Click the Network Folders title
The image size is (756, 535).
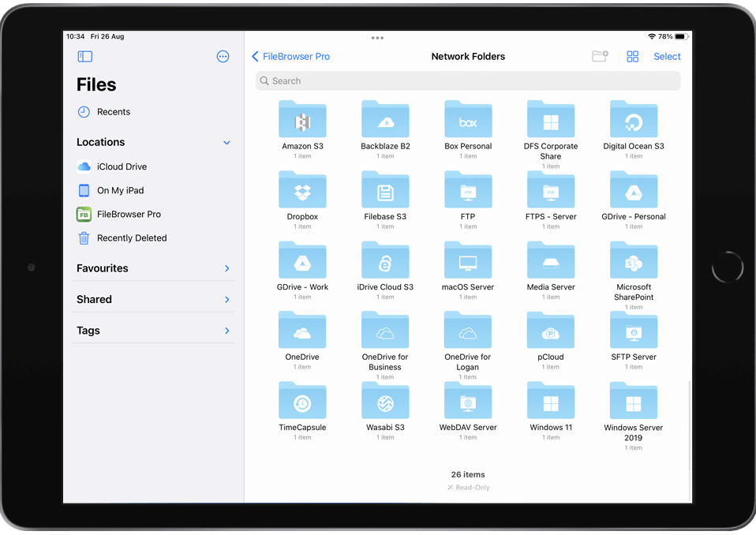coord(468,56)
